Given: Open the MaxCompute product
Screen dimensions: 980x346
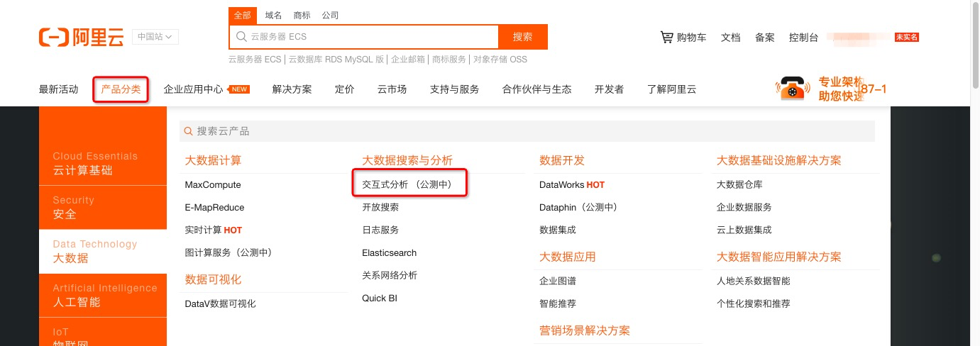Looking at the screenshot, I should pos(213,184).
